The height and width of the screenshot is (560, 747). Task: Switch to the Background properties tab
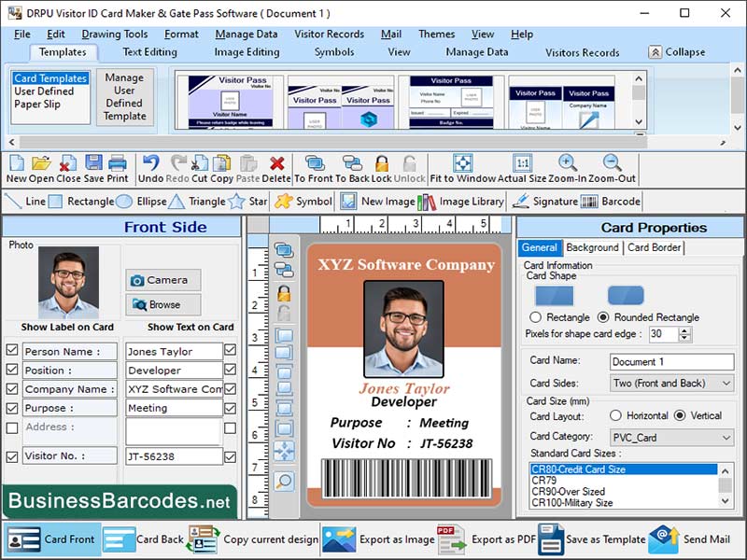(592, 248)
